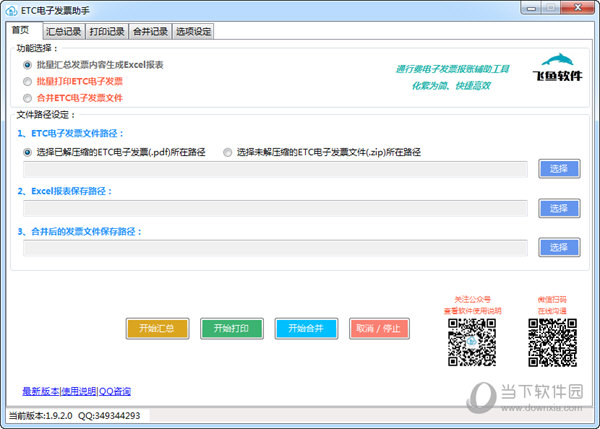Click the Excel报表保存路径 input field
The width and height of the screenshot is (600, 429).
(275, 208)
